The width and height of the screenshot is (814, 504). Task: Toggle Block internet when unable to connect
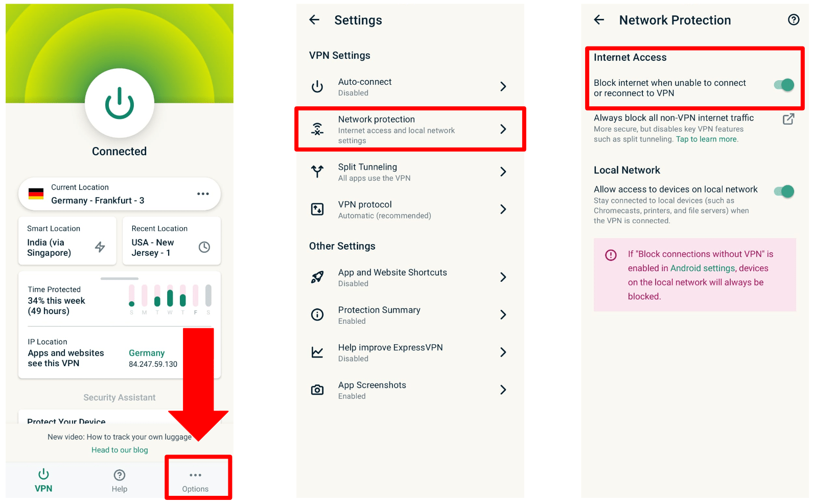click(x=784, y=85)
